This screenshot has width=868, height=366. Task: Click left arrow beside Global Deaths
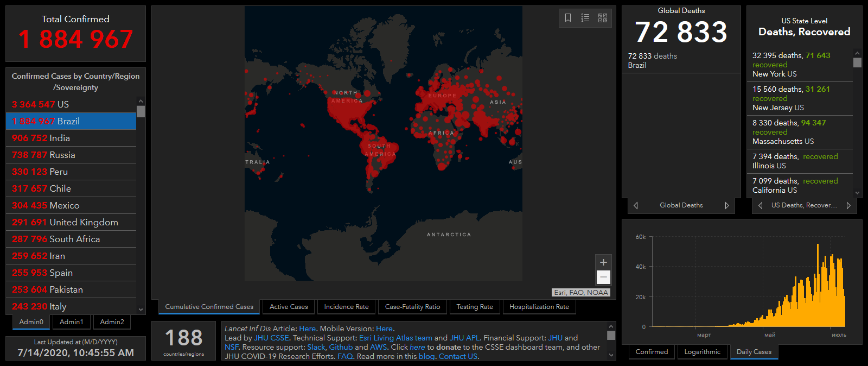(636, 205)
